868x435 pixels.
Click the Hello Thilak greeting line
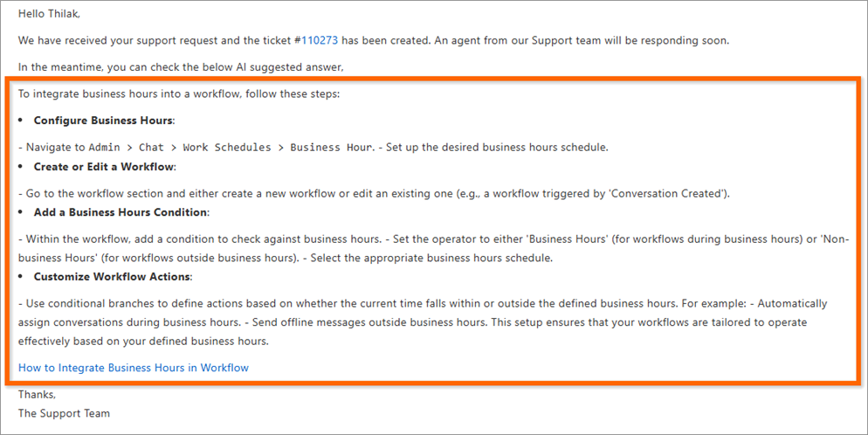(49, 14)
